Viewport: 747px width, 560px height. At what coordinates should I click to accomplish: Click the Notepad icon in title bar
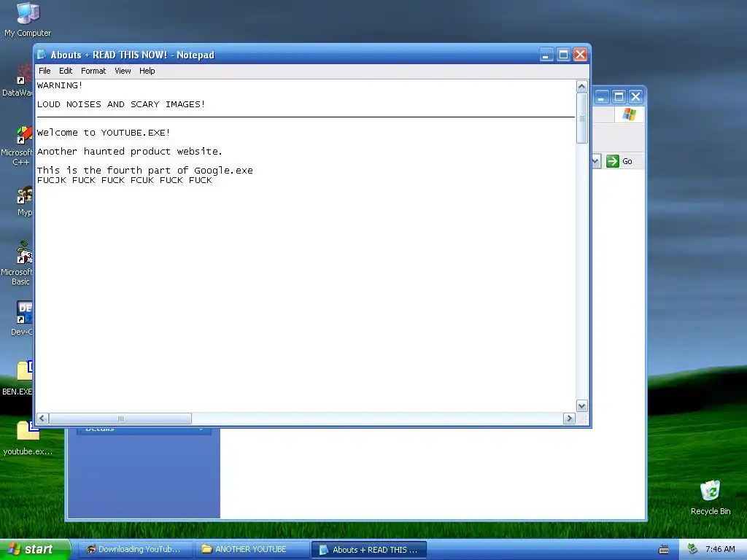coord(42,54)
